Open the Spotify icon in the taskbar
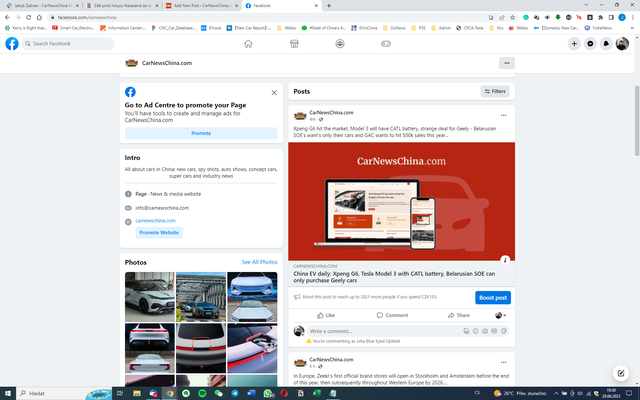 (202, 393)
